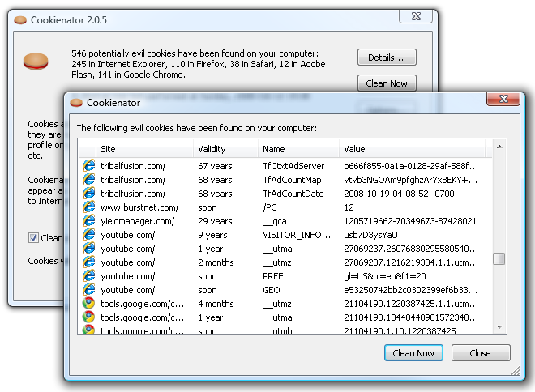Sort the cookie list by the Name column
535x392 pixels.
(x=298, y=149)
